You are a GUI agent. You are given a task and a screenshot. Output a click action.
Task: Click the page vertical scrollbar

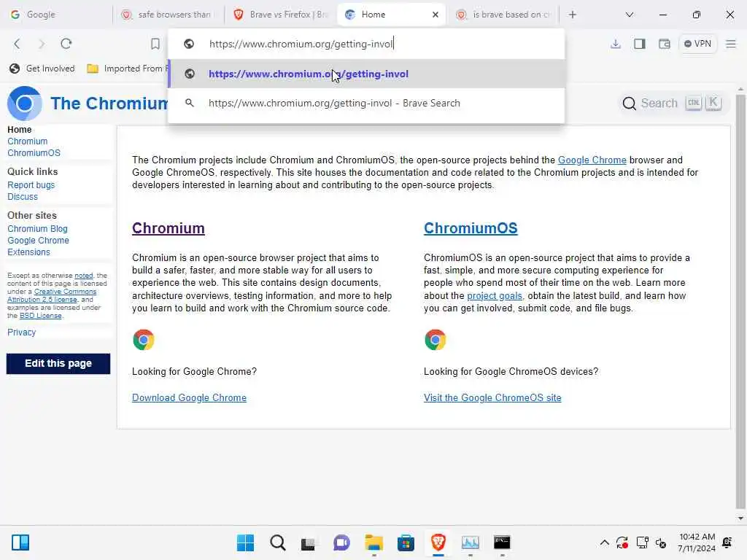point(740,301)
